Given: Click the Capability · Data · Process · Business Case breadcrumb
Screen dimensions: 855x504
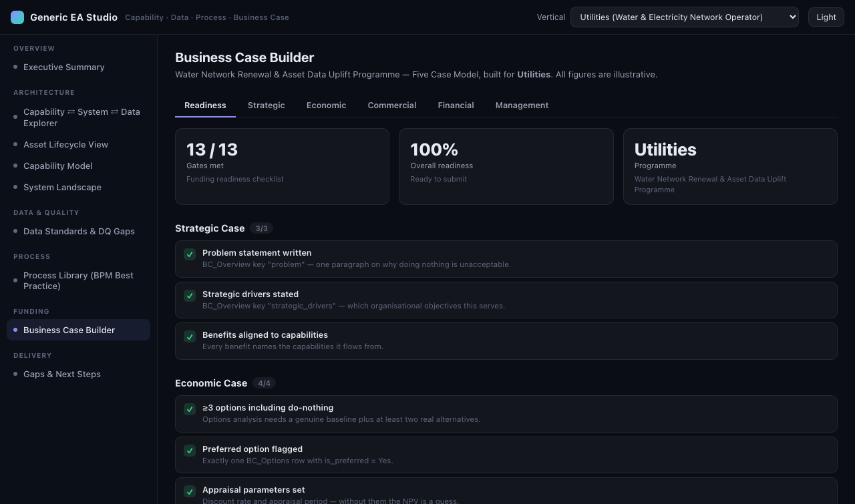Looking at the screenshot, I should click(x=207, y=17).
